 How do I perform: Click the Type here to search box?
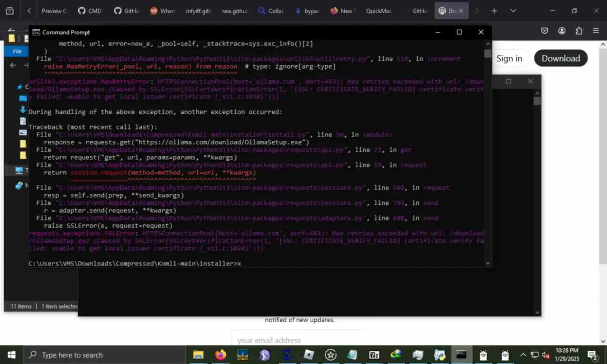coord(104,355)
